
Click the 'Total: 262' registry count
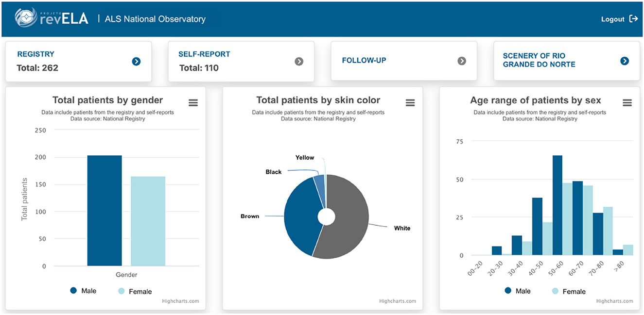pyautogui.click(x=37, y=68)
